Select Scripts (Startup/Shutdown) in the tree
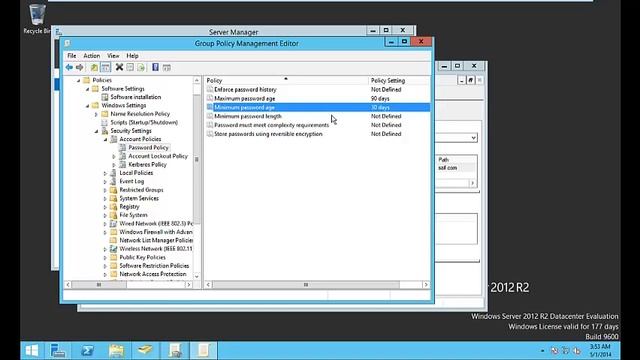Viewport: 640px width, 360px height. tap(144, 122)
